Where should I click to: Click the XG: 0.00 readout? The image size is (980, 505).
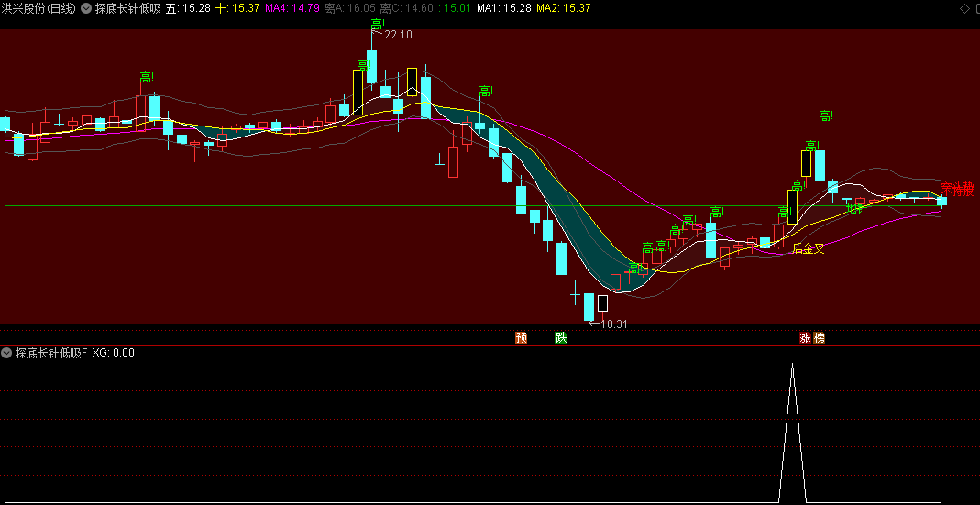113,353
